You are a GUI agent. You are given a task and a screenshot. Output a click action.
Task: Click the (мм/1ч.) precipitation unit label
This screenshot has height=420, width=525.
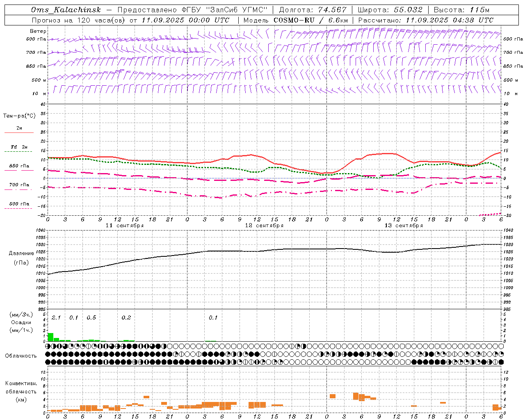21,330
